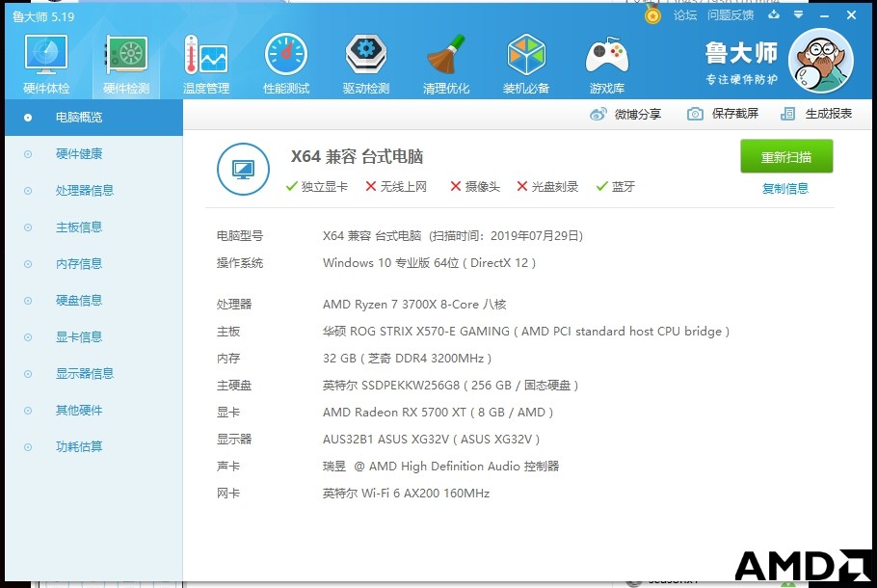Click the 蓝牙 status indicator
Image resolution: width=877 pixels, height=588 pixels.
coord(615,186)
